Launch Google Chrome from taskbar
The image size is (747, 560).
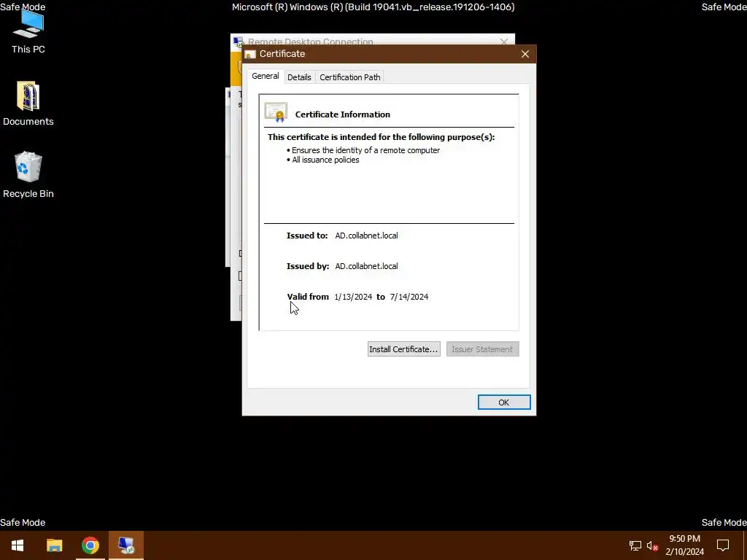[x=90, y=545]
